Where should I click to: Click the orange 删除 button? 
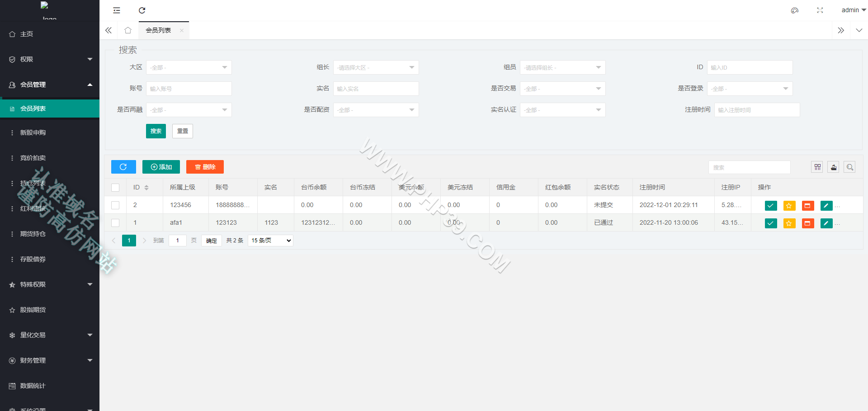point(205,167)
